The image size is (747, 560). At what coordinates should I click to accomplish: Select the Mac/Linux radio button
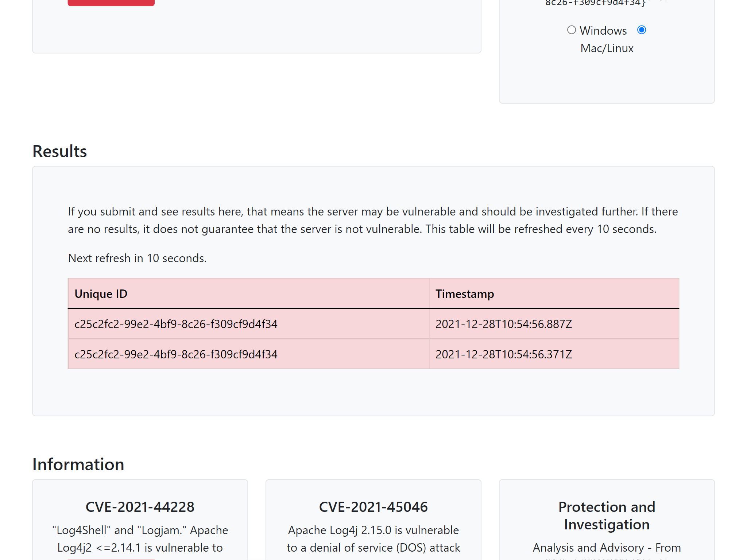point(641,30)
